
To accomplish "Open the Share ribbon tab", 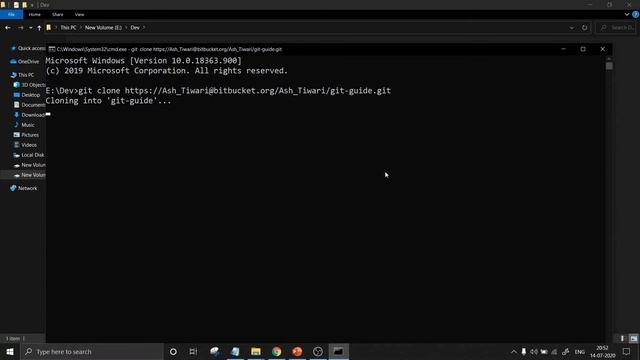I will point(58,14).
